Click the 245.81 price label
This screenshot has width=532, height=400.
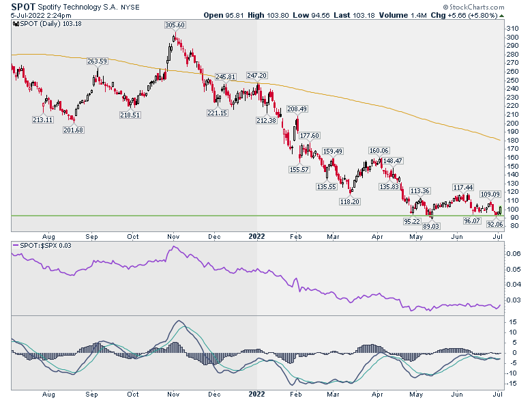click(x=225, y=76)
